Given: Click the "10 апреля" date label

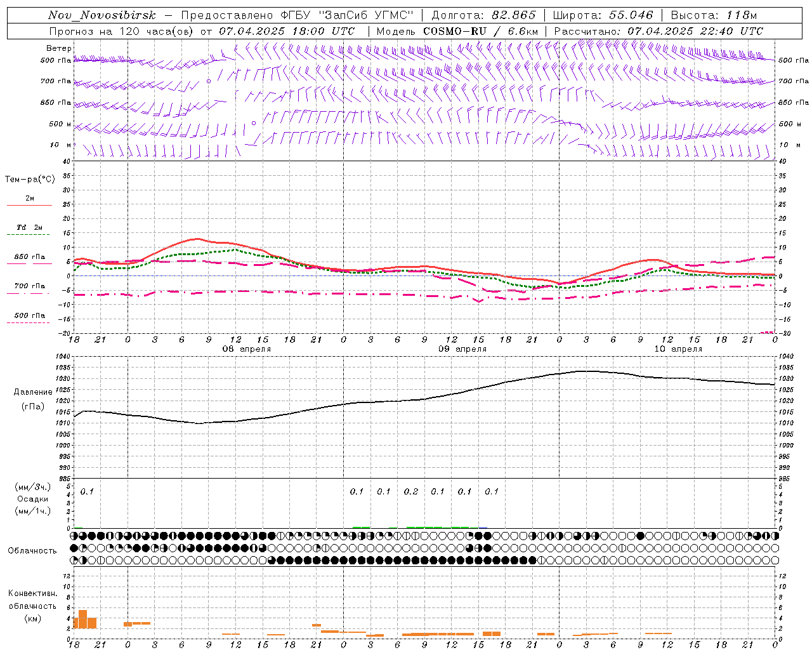Looking at the screenshot, I should tap(678, 349).
